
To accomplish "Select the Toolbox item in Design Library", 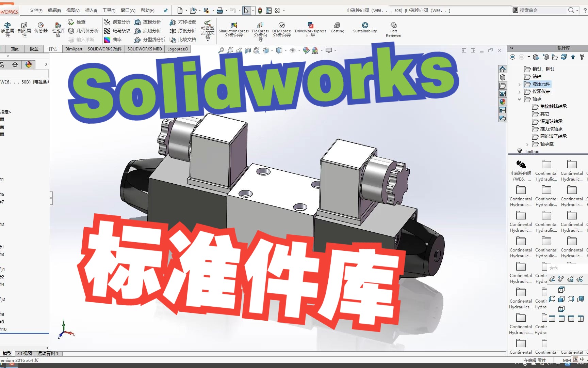I will (x=528, y=151).
